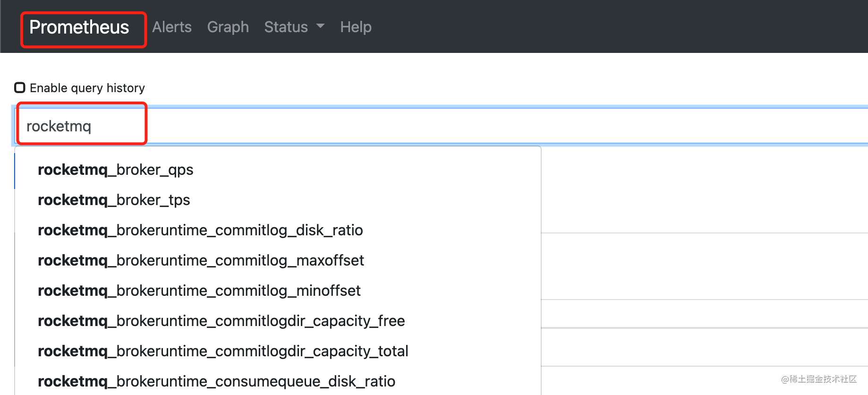
Task: Open the Help link
Action: [356, 27]
